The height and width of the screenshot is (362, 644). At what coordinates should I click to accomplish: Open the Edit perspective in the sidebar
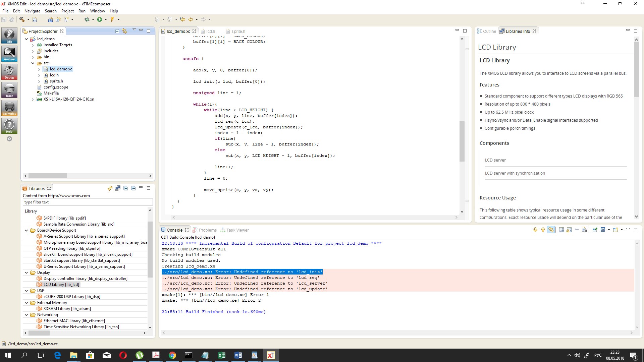tap(9, 36)
